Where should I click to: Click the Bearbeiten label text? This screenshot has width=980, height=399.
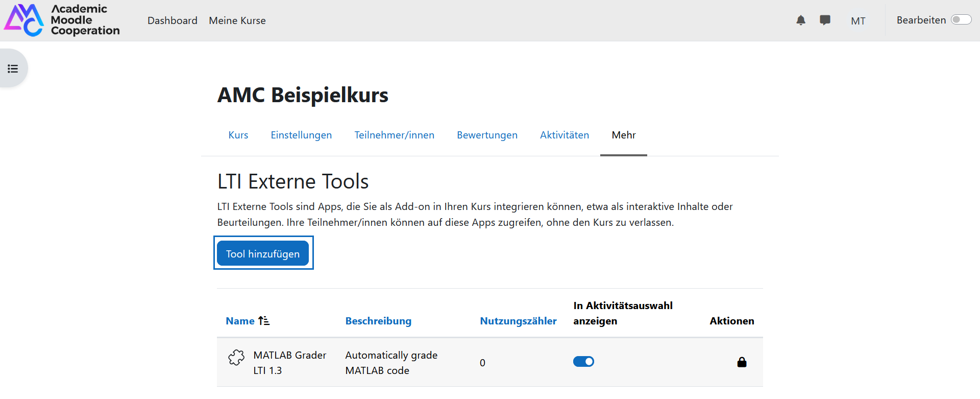click(x=921, y=20)
